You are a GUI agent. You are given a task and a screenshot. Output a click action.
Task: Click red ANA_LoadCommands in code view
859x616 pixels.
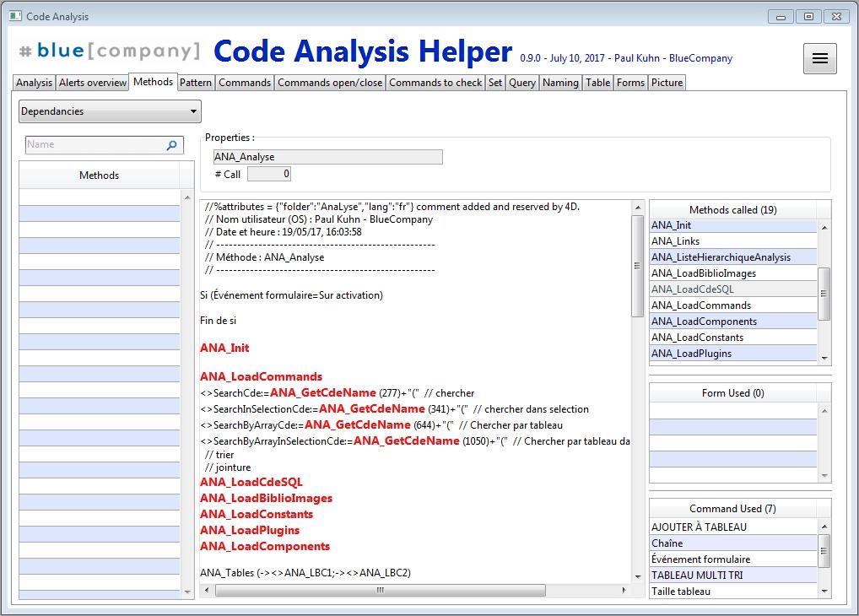coord(262,376)
